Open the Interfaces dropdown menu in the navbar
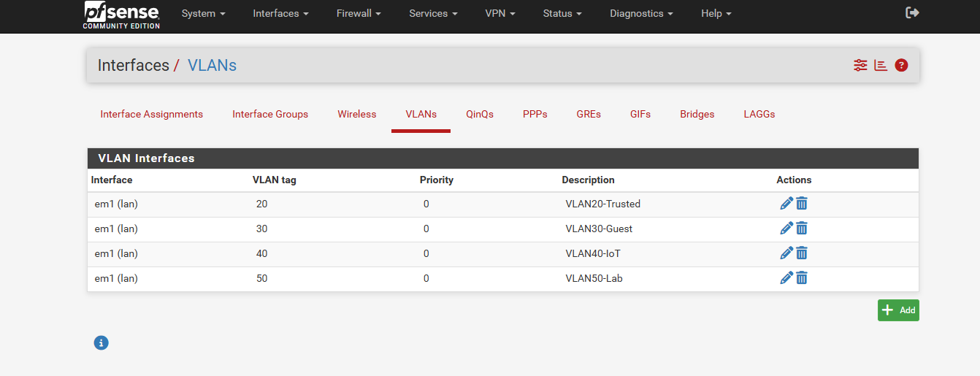Viewport: 980px width, 376px height. click(x=280, y=13)
